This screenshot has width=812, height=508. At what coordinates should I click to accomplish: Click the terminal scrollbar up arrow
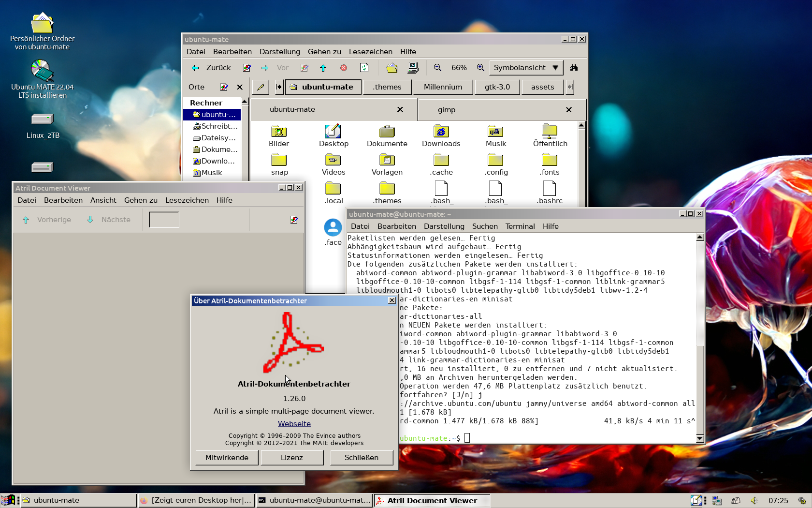[700, 237]
